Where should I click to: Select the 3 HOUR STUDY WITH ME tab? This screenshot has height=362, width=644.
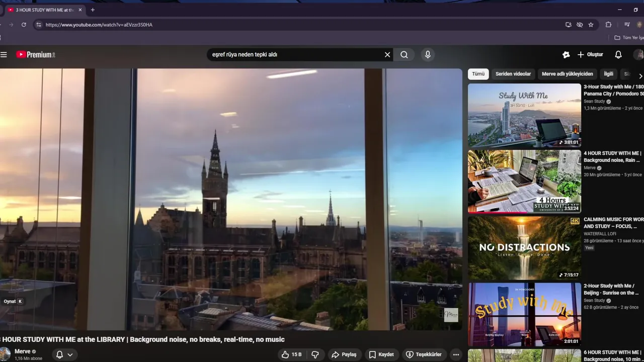[x=44, y=10]
